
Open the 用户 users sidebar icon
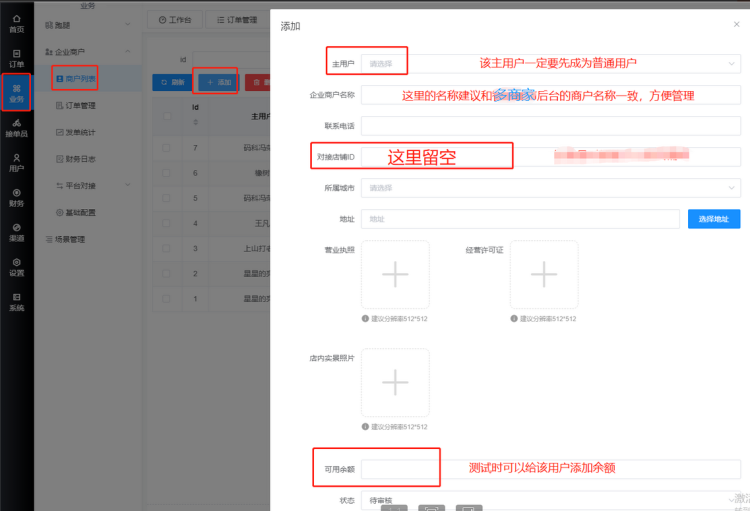[17, 163]
